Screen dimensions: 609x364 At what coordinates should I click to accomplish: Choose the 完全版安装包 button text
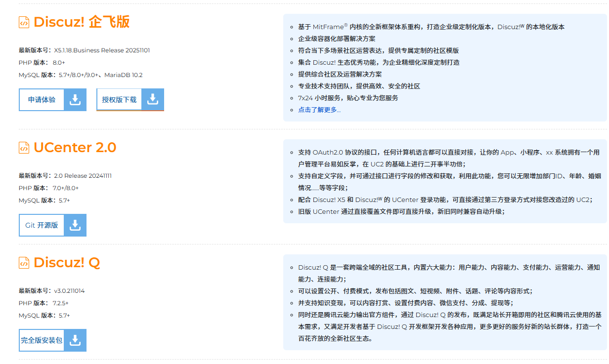[x=42, y=340]
